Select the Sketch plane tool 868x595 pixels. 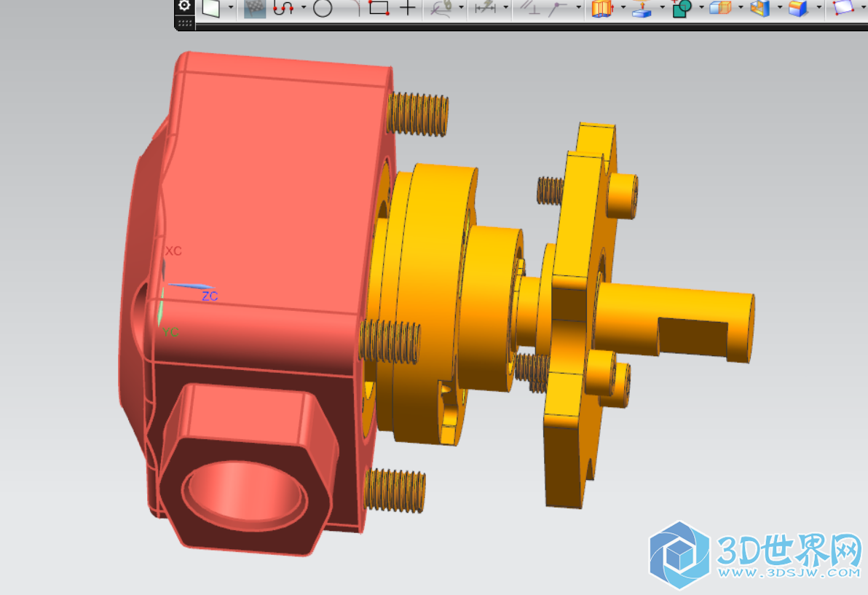[x=211, y=8]
